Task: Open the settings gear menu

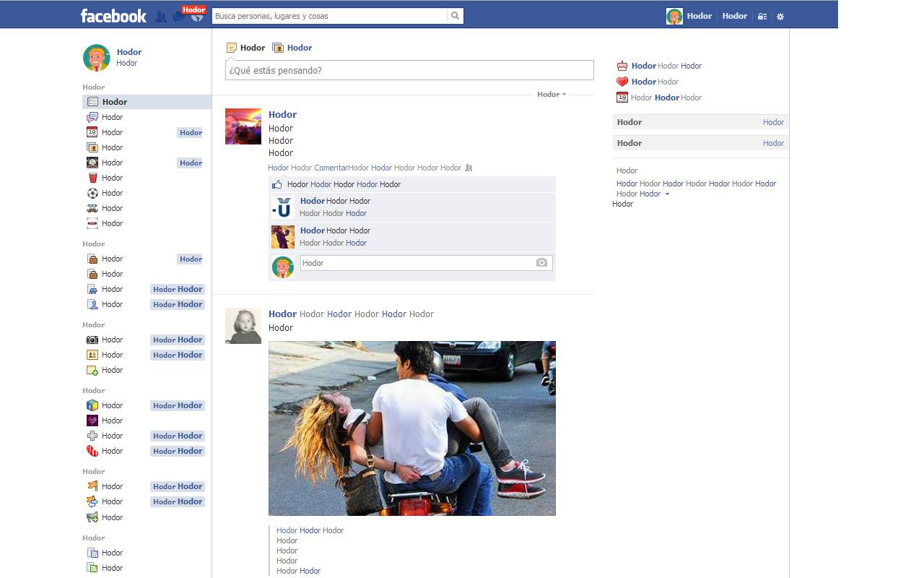Action: (x=780, y=16)
